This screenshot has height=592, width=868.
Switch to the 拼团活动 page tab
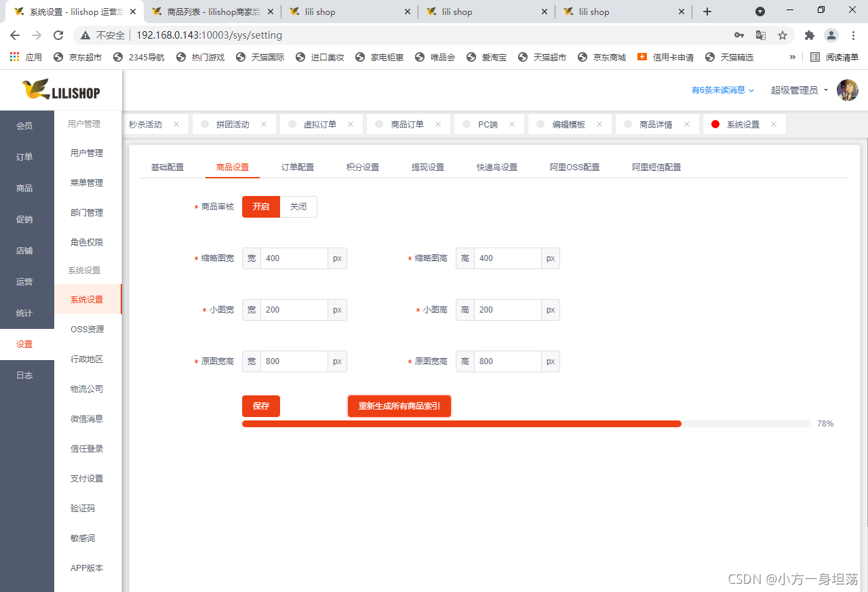235,124
